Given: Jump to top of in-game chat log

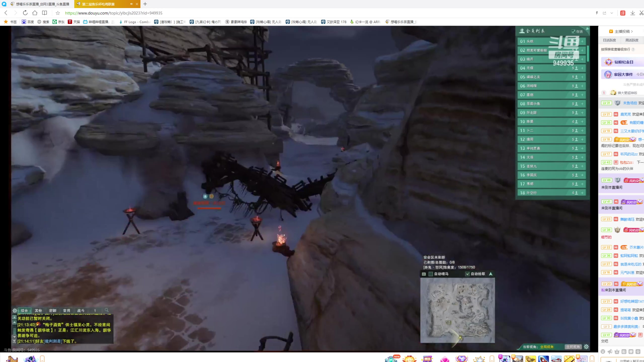Looking at the screenshot, I should [x=14, y=317].
